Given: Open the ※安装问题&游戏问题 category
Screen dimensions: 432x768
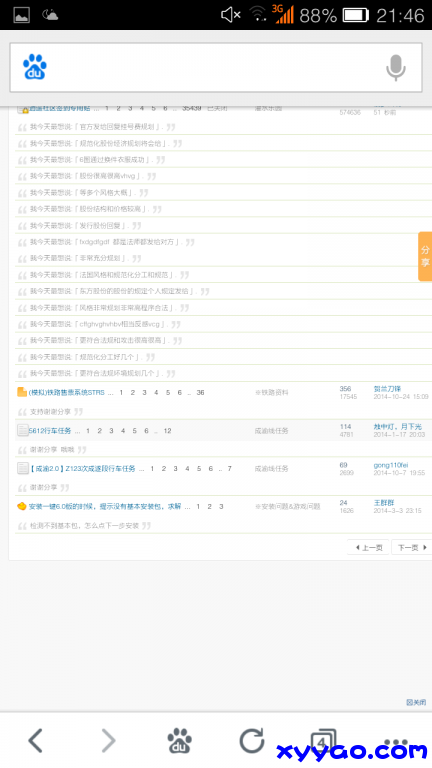Looking at the screenshot, I should click(287, 506).
